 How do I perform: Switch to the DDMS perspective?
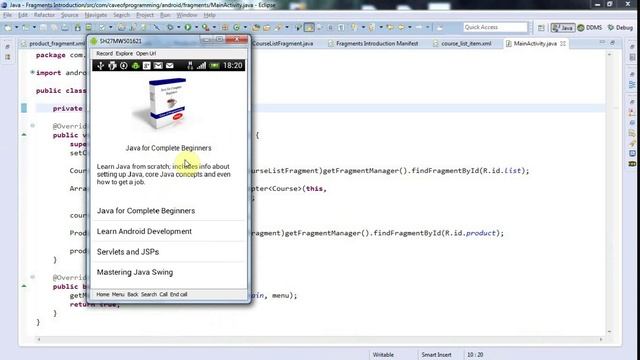(x=590, y=28)
